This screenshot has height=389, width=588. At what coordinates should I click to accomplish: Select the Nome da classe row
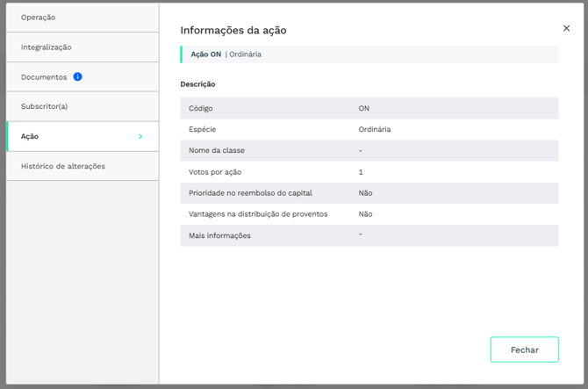click(369, 150)
